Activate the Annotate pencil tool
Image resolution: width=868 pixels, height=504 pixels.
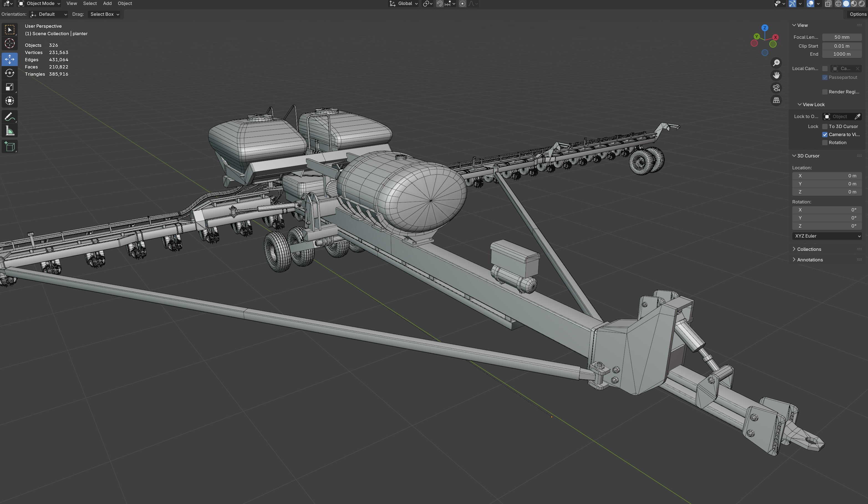[x=10, y=117]
